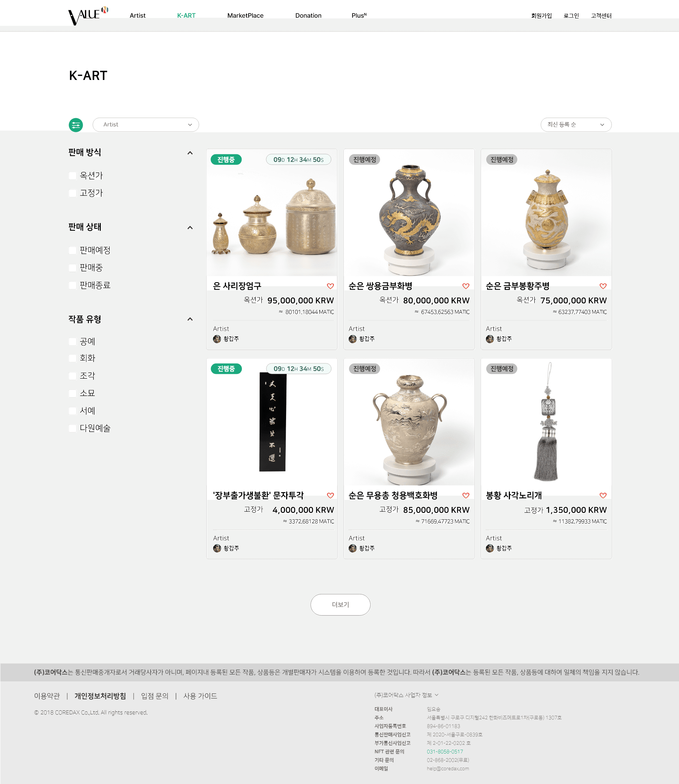
Task: Enable the 판매종료 status filter
Action: (72, 285)
